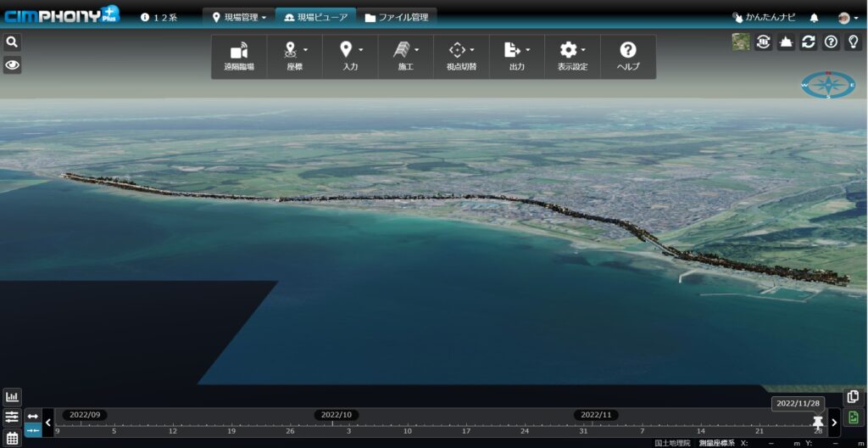Expand the 座標 dropdown

[x=294, y=57]
